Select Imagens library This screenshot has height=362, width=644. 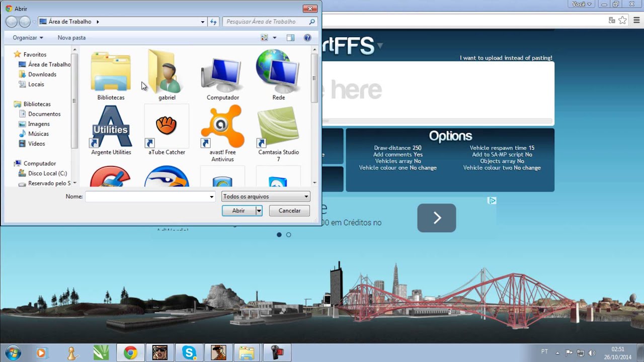(x=39, y=124)
